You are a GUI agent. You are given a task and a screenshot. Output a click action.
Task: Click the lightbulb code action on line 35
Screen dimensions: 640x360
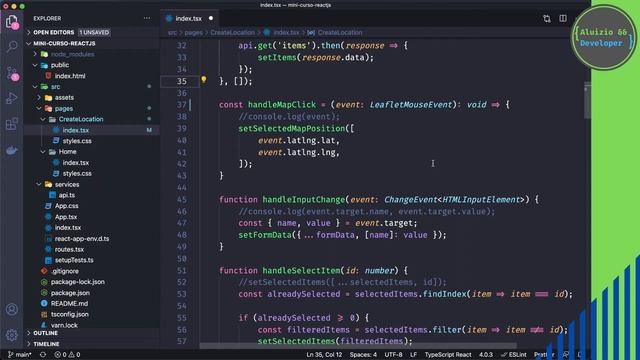[x=204, y=80]
